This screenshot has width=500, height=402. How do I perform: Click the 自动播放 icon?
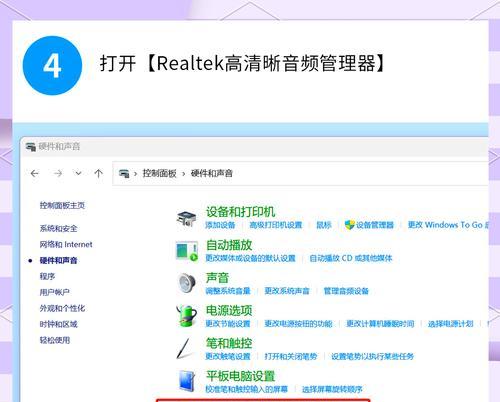(x=187, y=251)
